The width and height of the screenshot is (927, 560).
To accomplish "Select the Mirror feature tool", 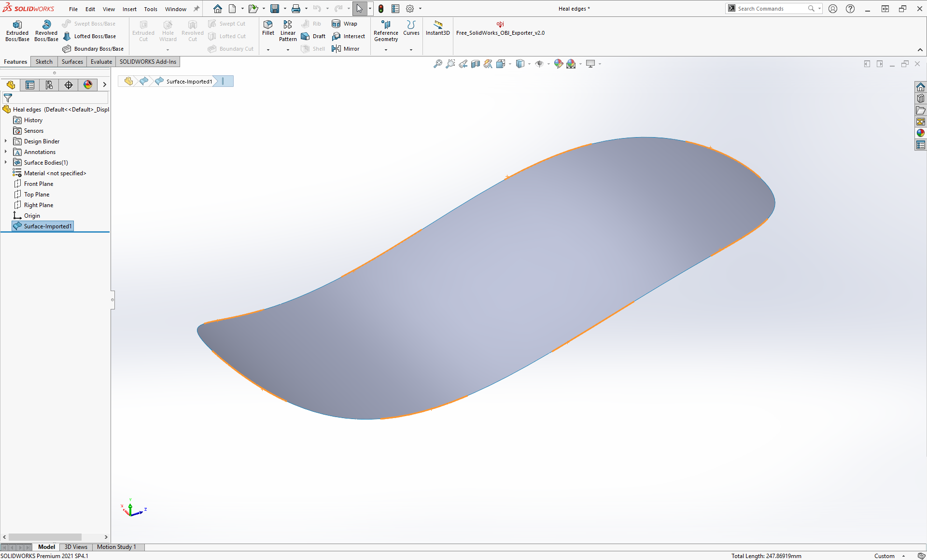I will [346, 49].
